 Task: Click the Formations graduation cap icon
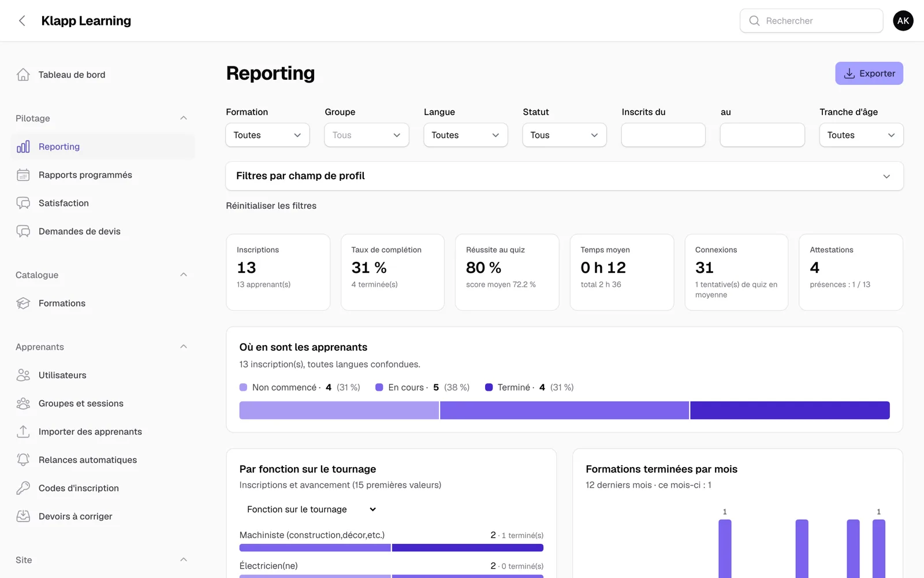click(x=23, y=303)
